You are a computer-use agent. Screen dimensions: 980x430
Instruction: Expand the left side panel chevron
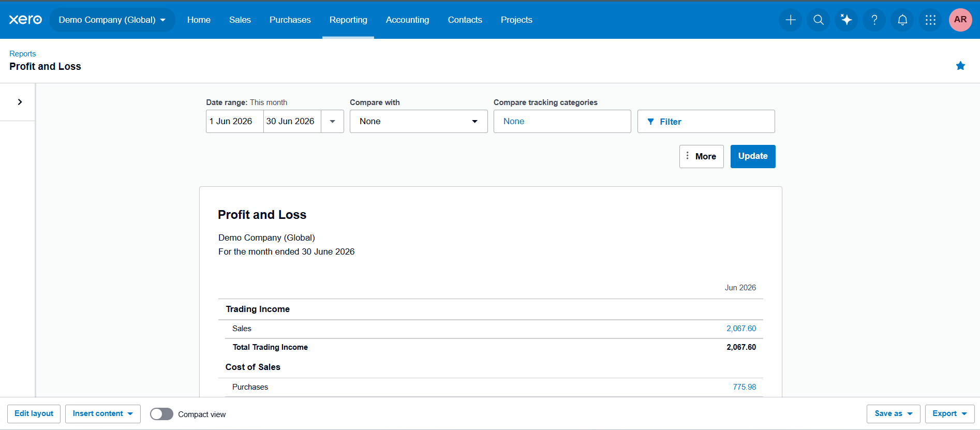coord(20,102)
